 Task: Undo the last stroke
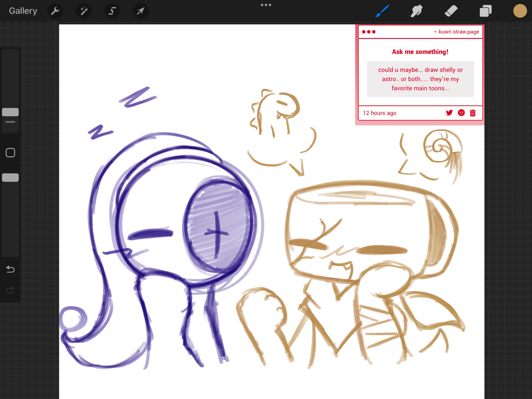click(x=10, y=269)
